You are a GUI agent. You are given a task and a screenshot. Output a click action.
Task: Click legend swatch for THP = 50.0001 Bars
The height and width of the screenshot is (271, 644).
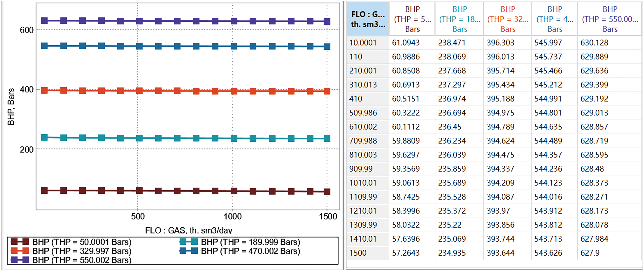tap(20, 242)
